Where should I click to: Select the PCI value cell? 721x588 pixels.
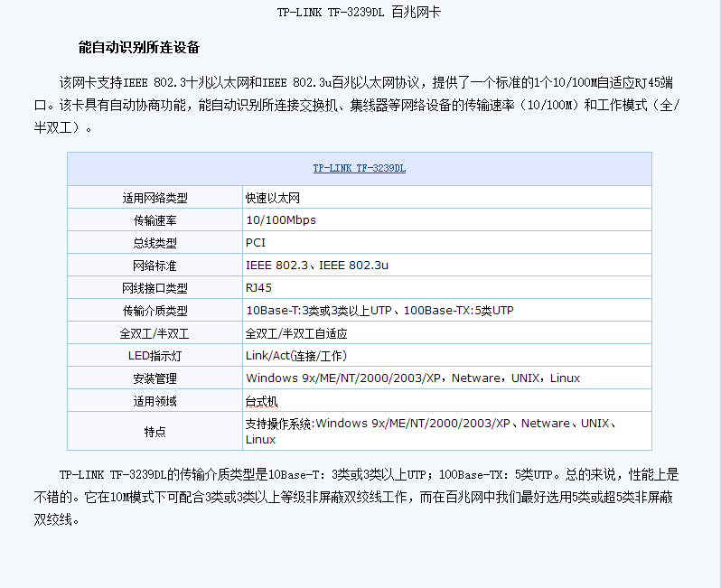point(256,243)
